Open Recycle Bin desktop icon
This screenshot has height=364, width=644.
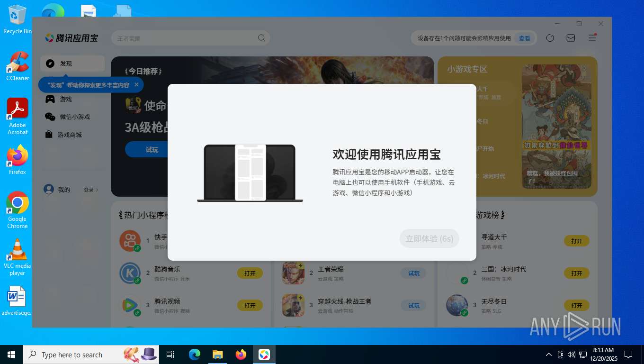tap(18, 19)
